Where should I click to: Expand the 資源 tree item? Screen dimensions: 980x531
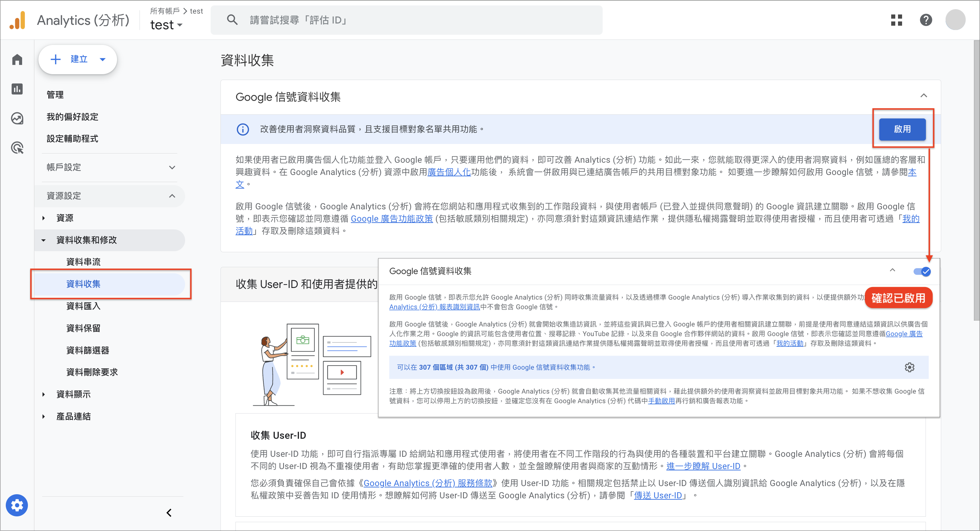[x=43, y=218]
